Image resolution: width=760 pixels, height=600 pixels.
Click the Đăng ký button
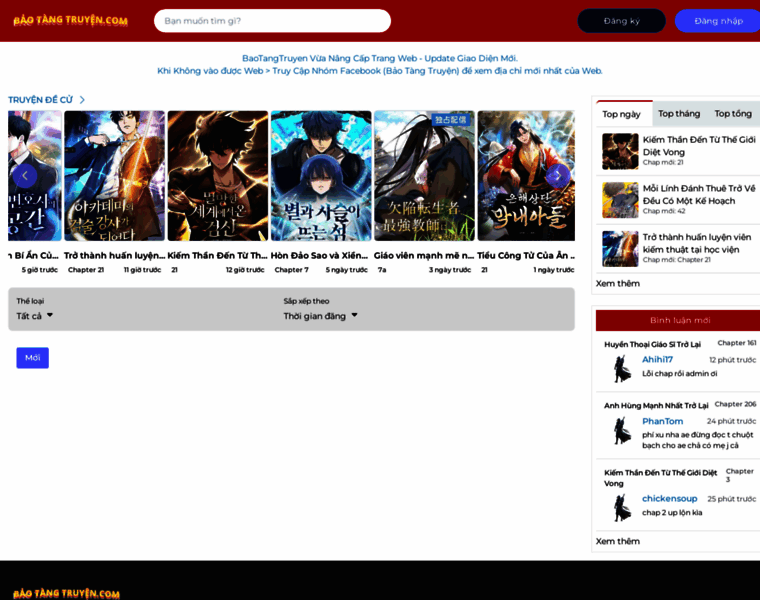[621, 21]
